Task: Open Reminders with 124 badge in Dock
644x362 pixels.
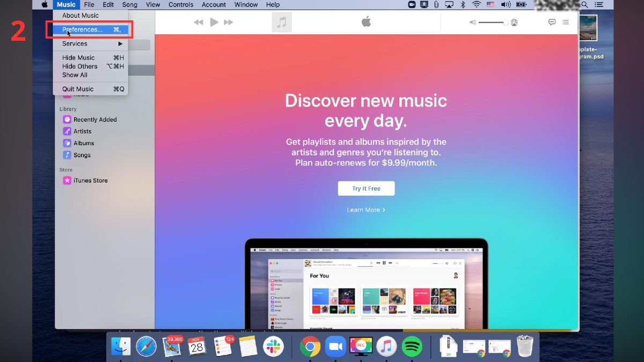Action: (x=223, y=346)
